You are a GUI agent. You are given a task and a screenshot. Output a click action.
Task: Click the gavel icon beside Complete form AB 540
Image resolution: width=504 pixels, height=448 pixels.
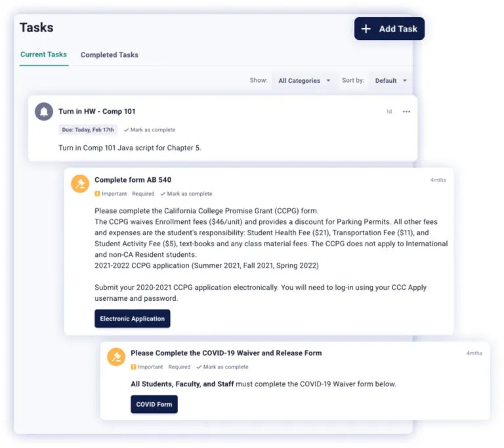click(80, 184)
